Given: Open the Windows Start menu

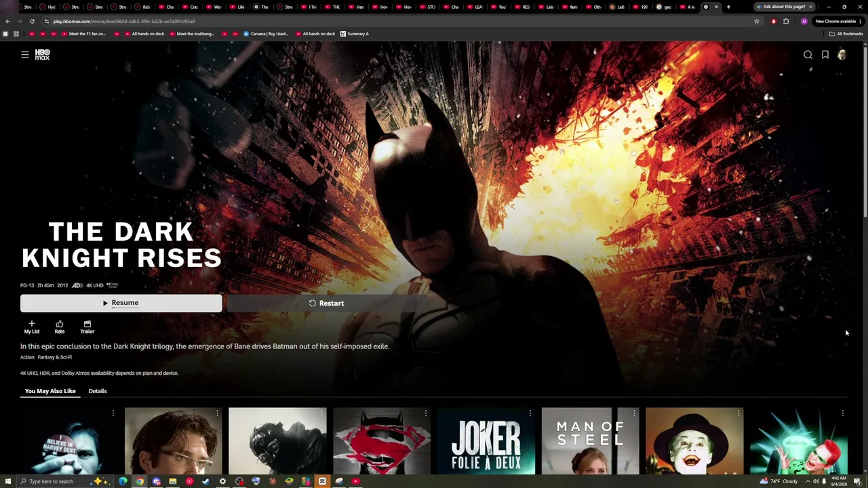Looking at the screenshot, I should coord(7,481).
